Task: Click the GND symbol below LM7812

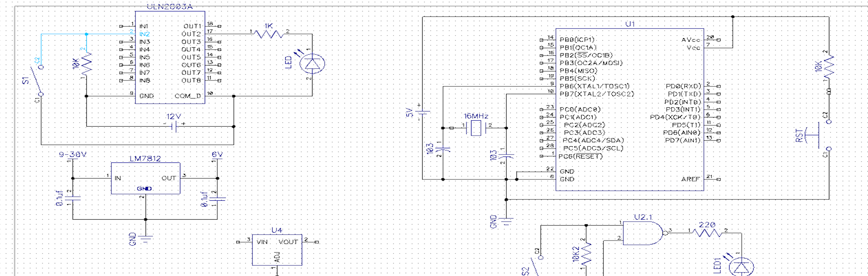Action: (146, 238)
